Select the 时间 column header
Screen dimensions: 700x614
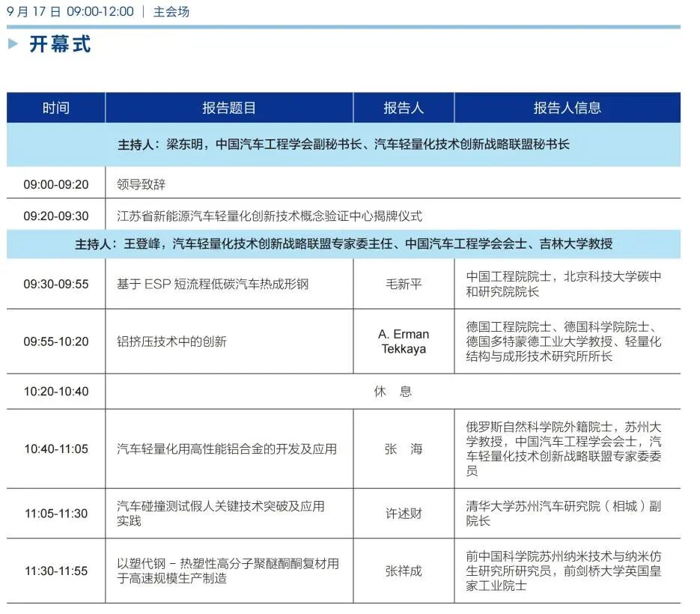[56, 108]
